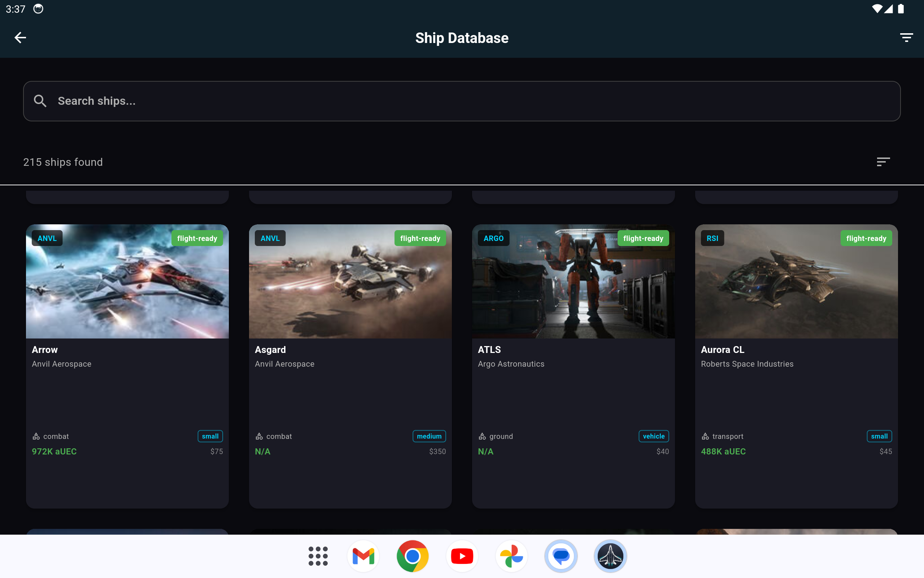Focus the Search ships input field

pyautogui.click(x=462, y=101)
